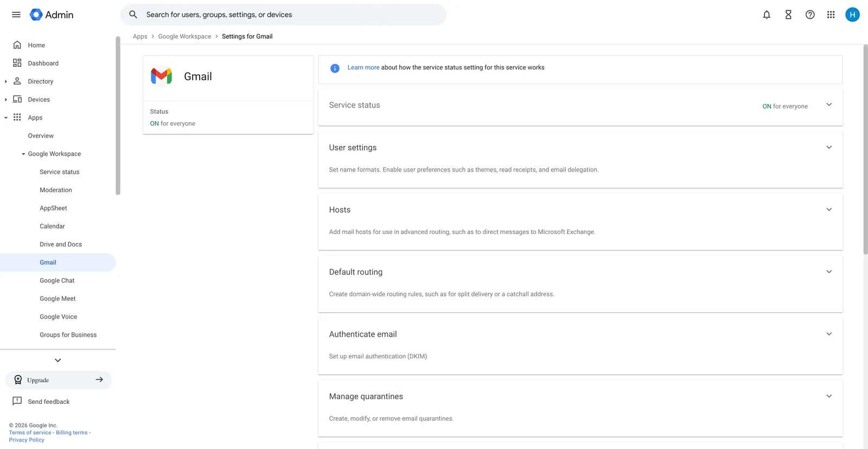Image resolution: width=868 pixels, height=449 pixels.
Task: Open the Google apps grid
Action: coord(831,15)
